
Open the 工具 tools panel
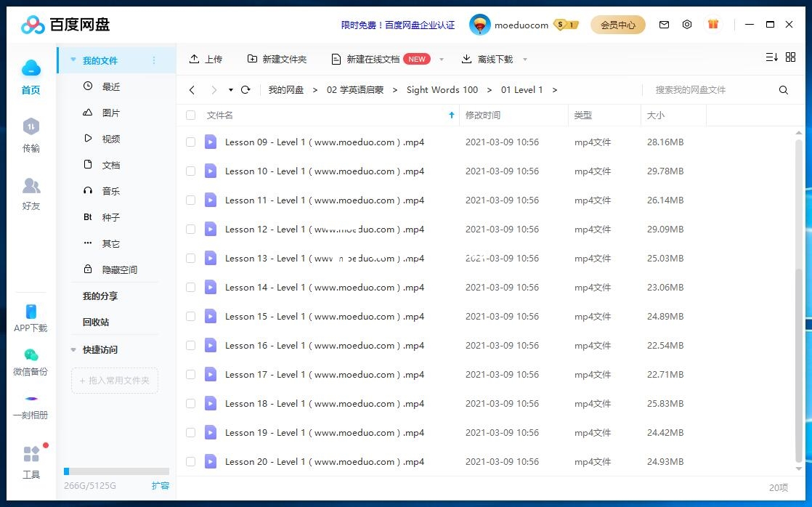pos(30,458)
